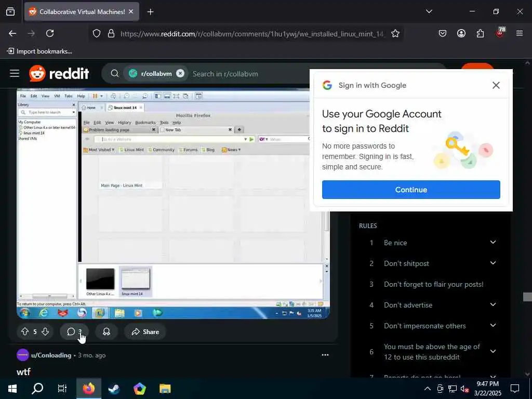Open Windows Start menu
Viewport: 532px width, 399px height.
(12, 389)
